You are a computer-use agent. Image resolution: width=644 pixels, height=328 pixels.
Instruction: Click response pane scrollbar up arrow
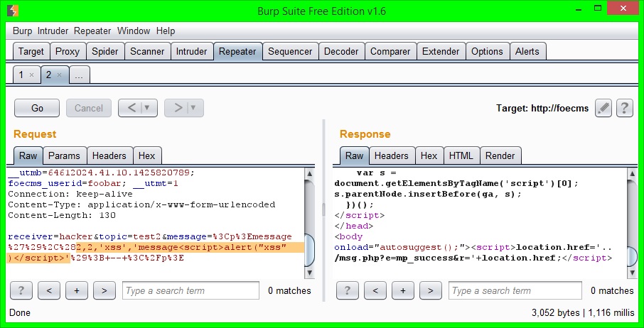pos(633,173)
